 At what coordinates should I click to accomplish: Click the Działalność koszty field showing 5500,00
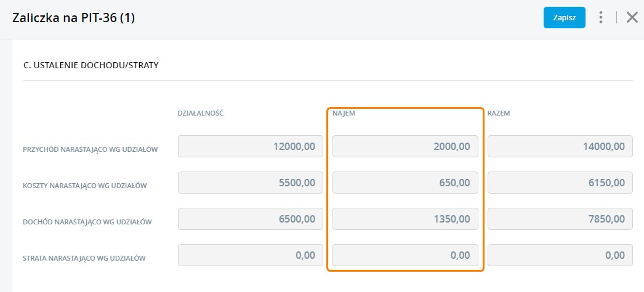[250, 183]
